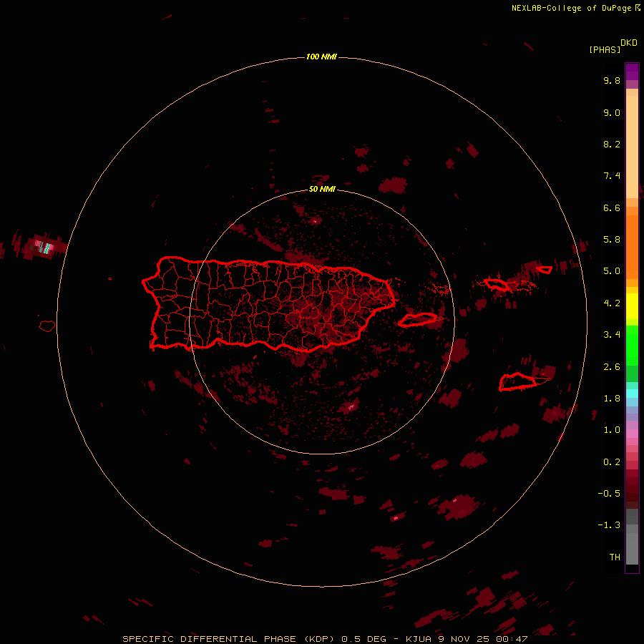
Task: Click the yellow segment of the color bar
Action: pos(632,306)
